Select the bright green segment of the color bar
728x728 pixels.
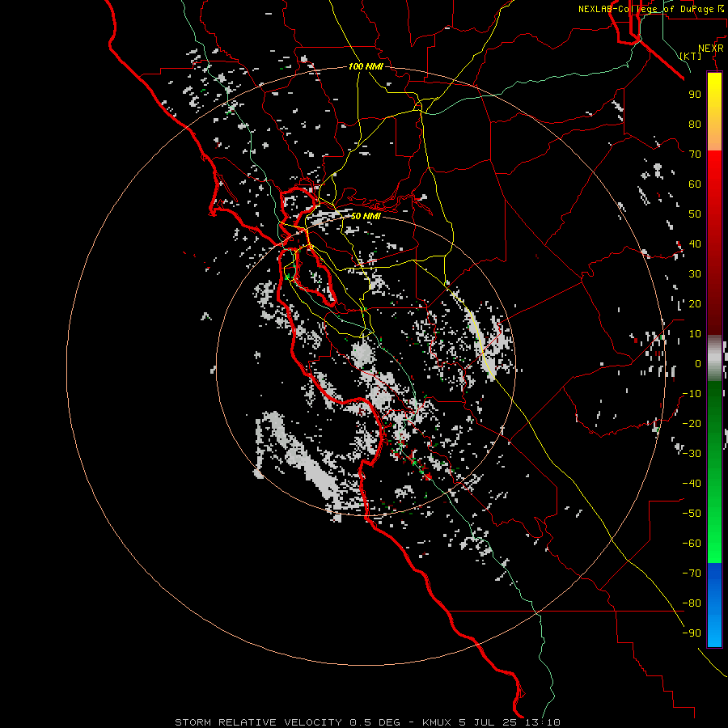click(x=714, y=534)
